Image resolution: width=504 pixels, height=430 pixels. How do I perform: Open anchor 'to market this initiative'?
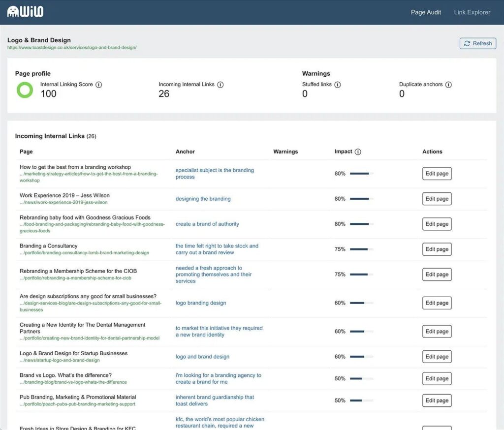click(x=219, y=331)
